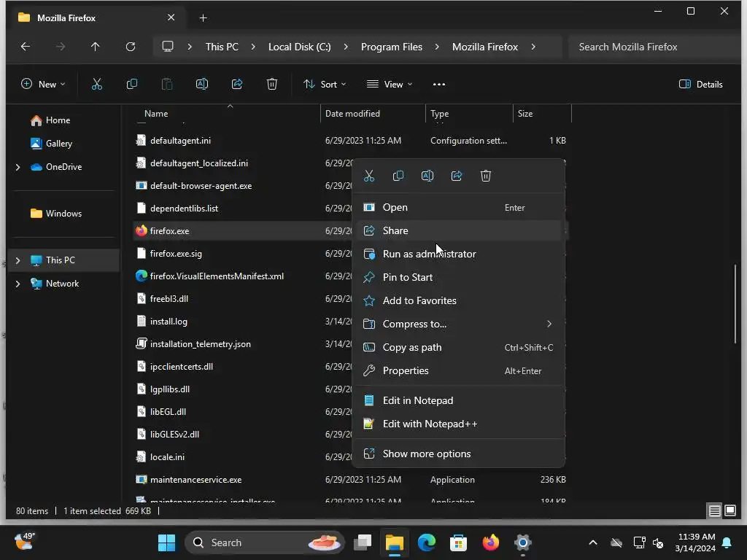
Task: Navigate to Program Files breadcrumb
Action: (x=392, y=47)
